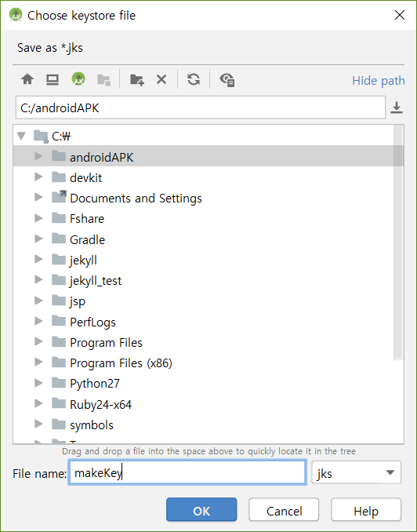Expand the Python27 folder arrow

tap(38, 383)
